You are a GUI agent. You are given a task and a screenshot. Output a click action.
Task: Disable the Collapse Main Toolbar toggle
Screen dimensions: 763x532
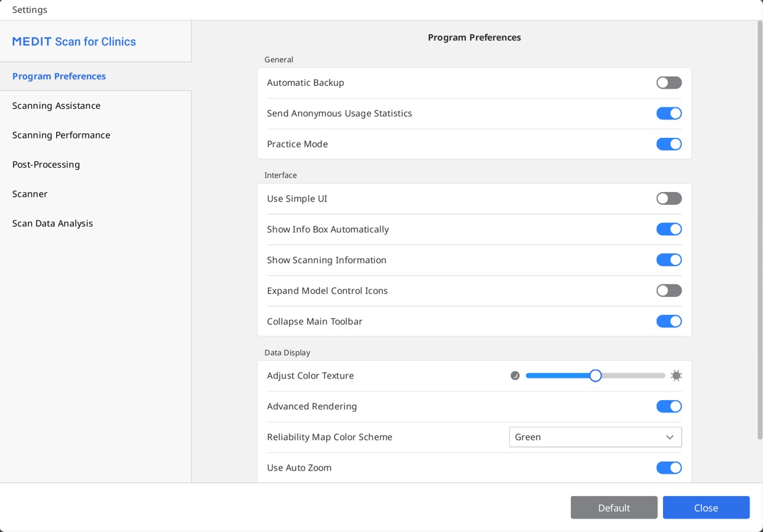tap(668, 322)
